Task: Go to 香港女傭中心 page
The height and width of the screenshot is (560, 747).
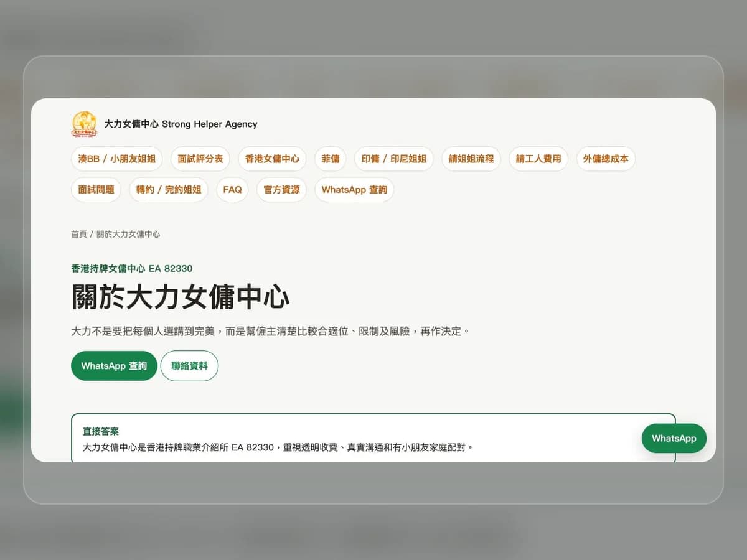Action: [272, 159]
